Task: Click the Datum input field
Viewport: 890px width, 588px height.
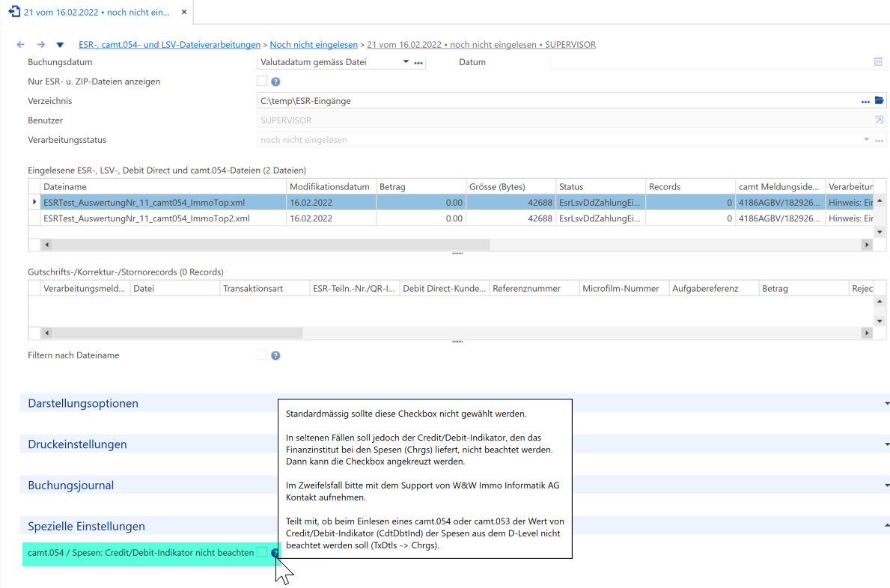Action: [x=711, y=62]
